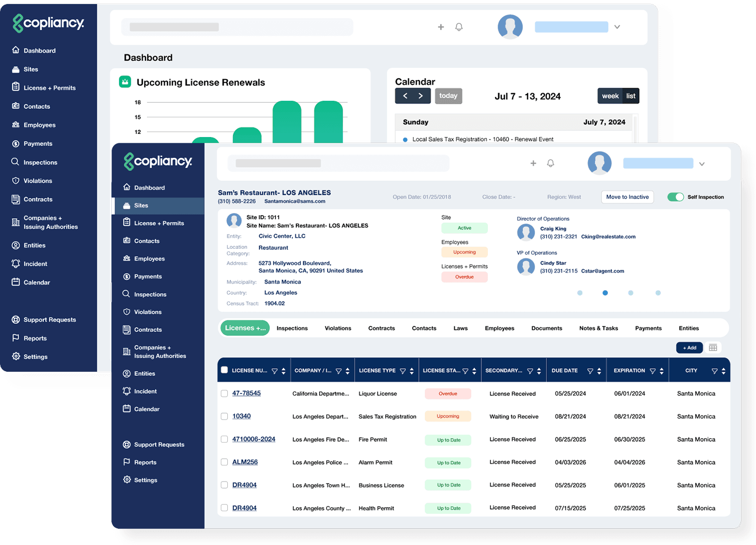
Task: Open the City column filter
Action: tap(714, 371)
